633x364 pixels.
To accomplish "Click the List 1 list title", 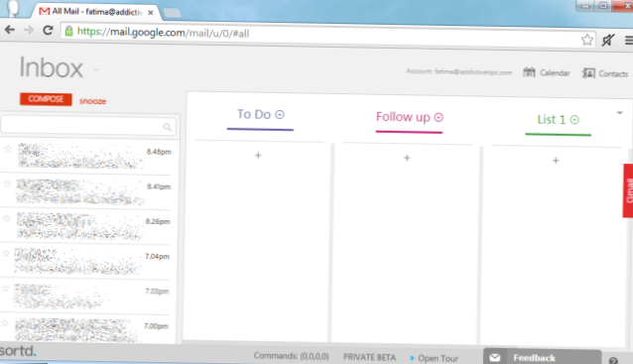I will [552, 119].
